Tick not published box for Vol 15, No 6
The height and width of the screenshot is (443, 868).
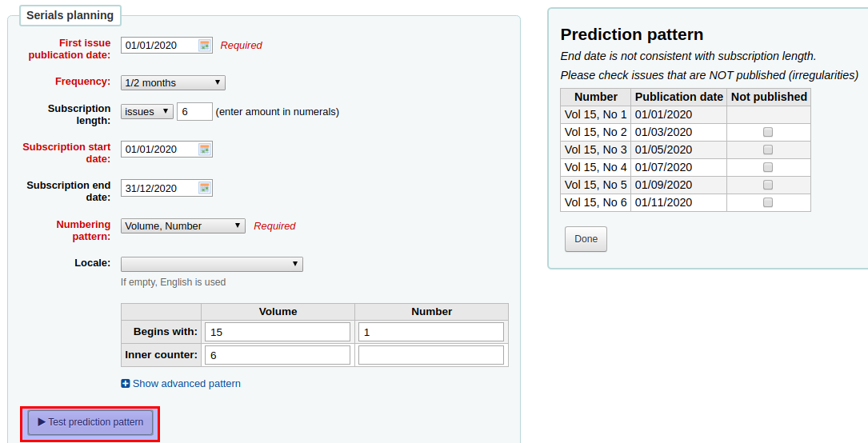[768, 202]
